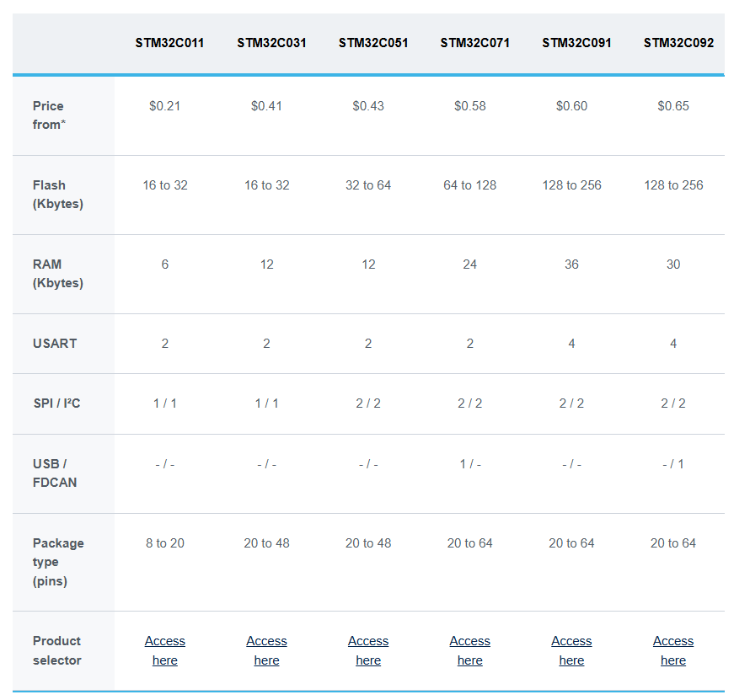Screen dimensions: 734x700
Task: Click the USB / FDCAN row label
Action: [x=55, y=473]
